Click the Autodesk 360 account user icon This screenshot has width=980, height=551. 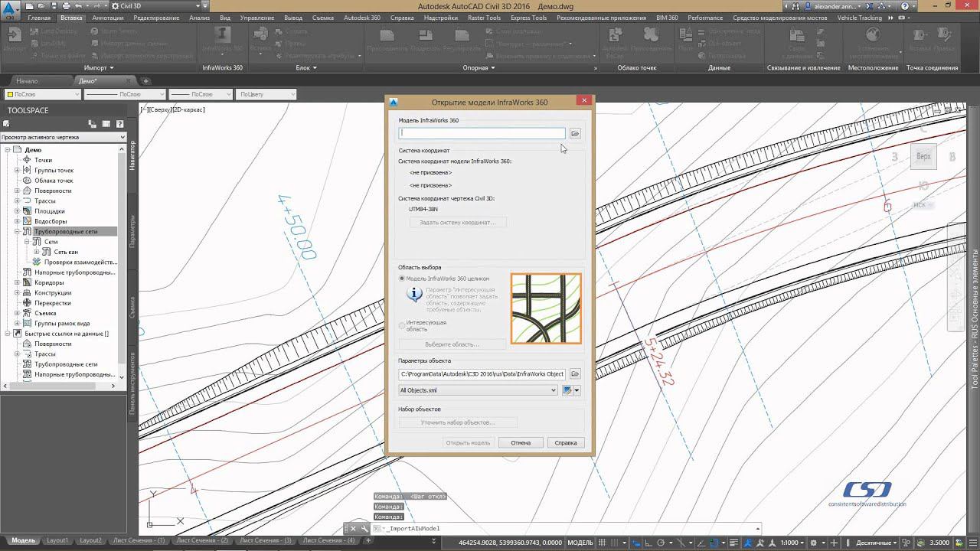[807, 6]
